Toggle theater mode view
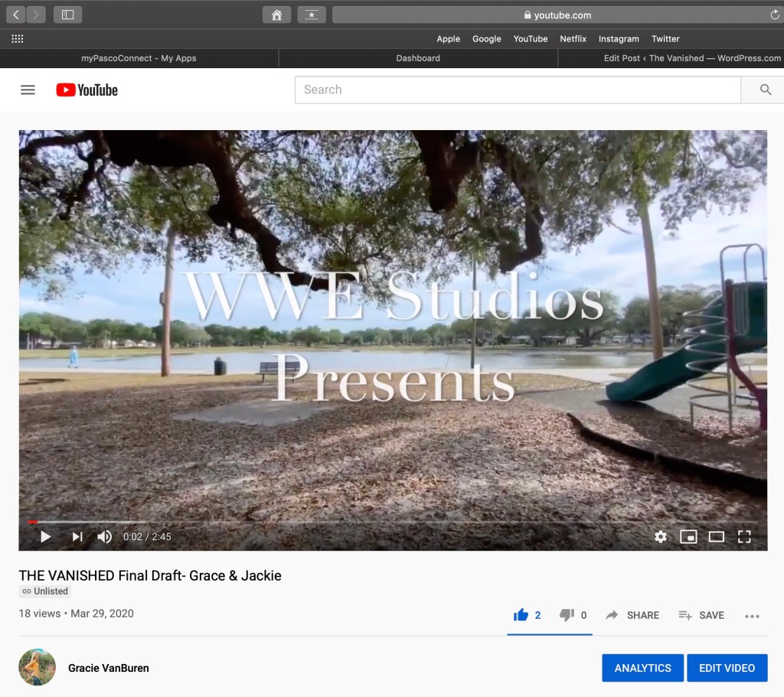Screen dimensions: 784x697 (716, 537)
